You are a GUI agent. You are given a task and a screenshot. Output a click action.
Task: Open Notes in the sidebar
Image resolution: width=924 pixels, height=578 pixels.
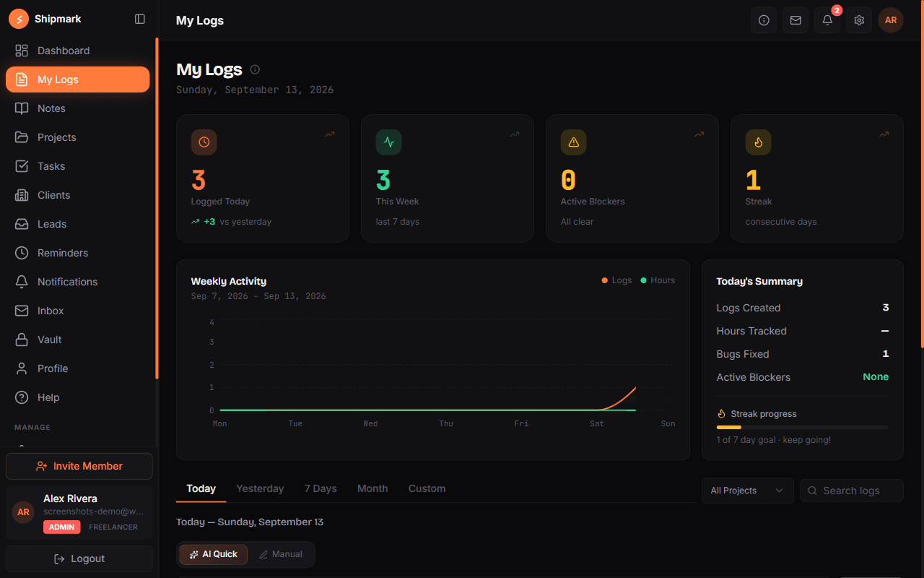pos(78,108)
